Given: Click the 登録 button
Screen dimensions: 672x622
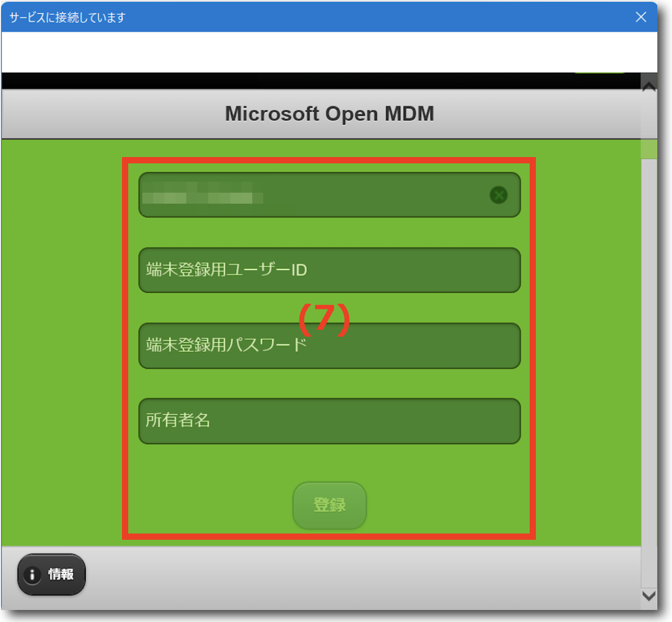Looking at the screenshot, I should coord(329,505).
